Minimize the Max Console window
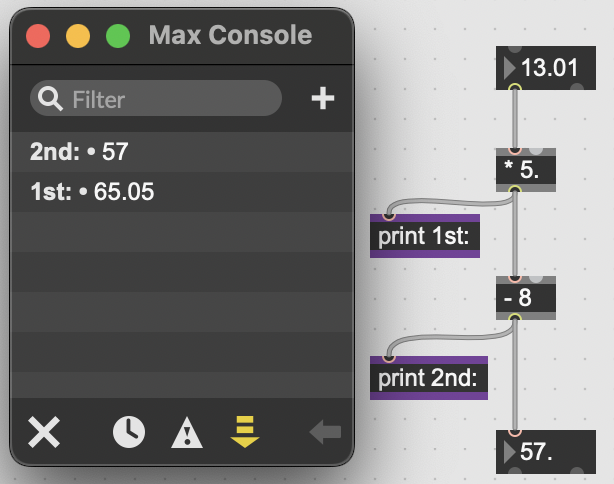This screenshot has height=484, width=614. click(x=78, y=37)
